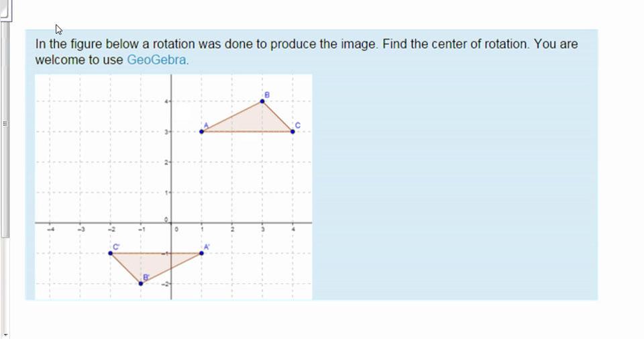Click the scrollbar down arrow at bottom-left
The height and width of the screenshot is (339, 644).
click(x=5, y=335)
